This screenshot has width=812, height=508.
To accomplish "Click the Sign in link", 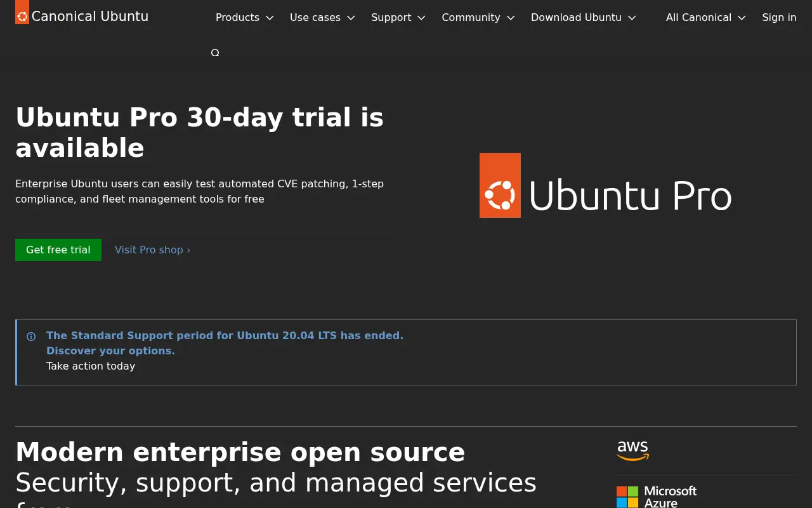I will tap(779, 18).
